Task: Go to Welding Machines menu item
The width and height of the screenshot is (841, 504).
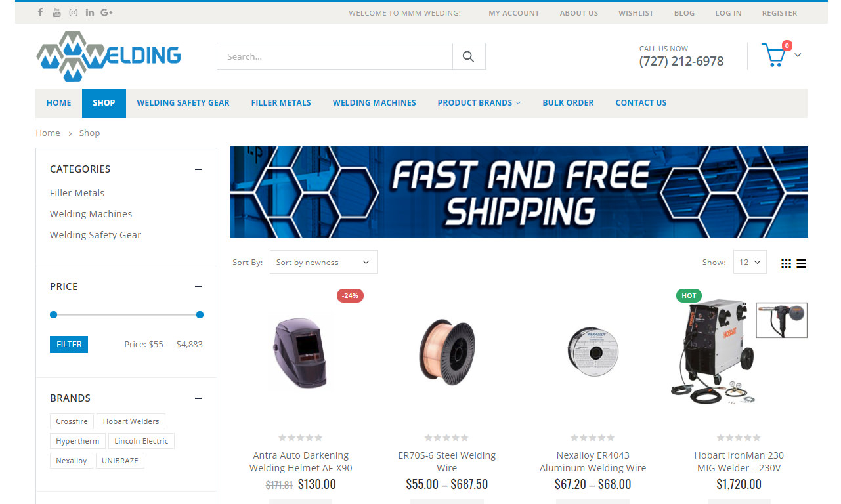Action: [374, 103]
